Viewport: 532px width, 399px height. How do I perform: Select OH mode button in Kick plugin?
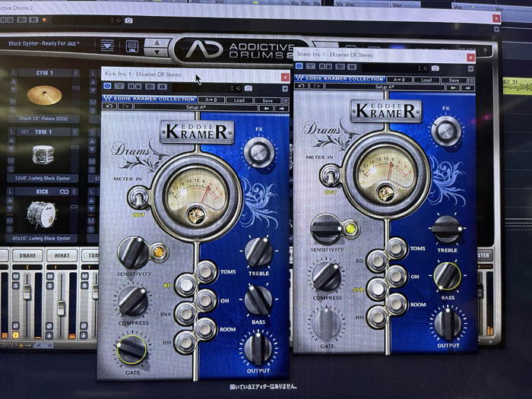tap(205, 300)
